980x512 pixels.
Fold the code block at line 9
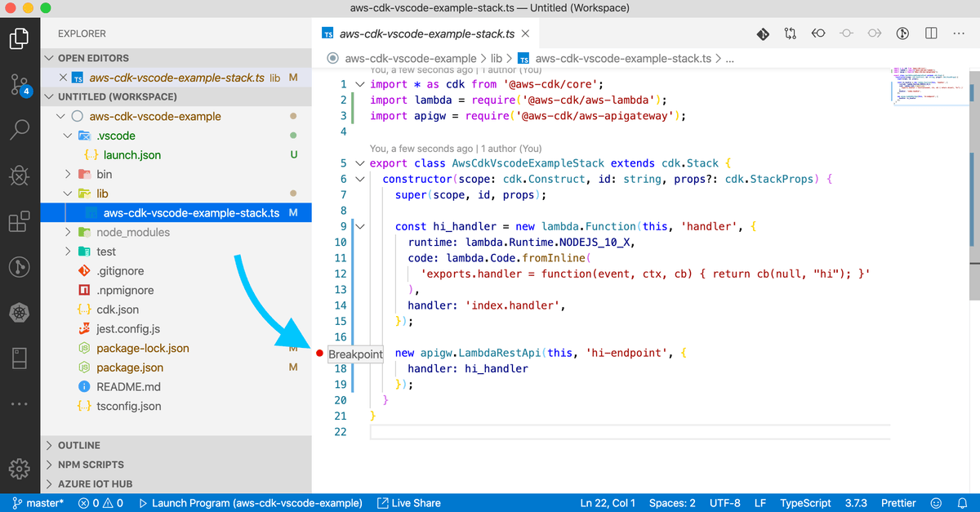(359, 226)
